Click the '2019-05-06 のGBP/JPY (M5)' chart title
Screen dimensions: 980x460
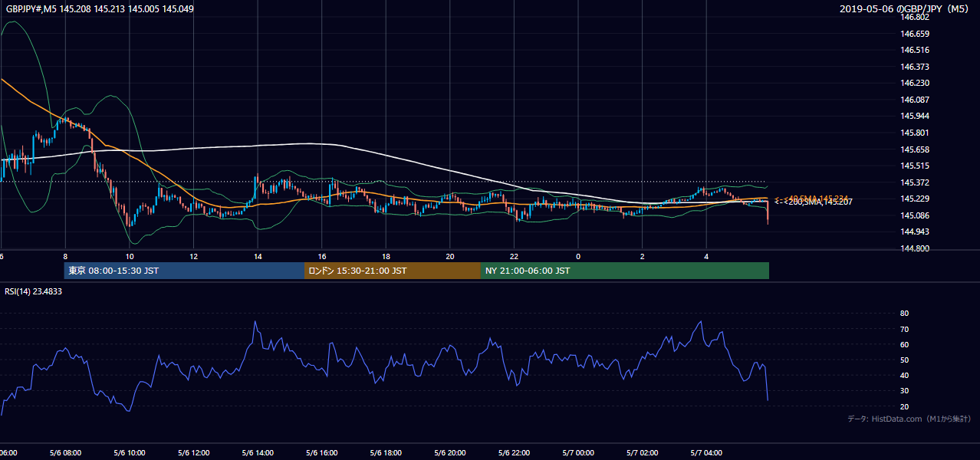coord(905,9)
